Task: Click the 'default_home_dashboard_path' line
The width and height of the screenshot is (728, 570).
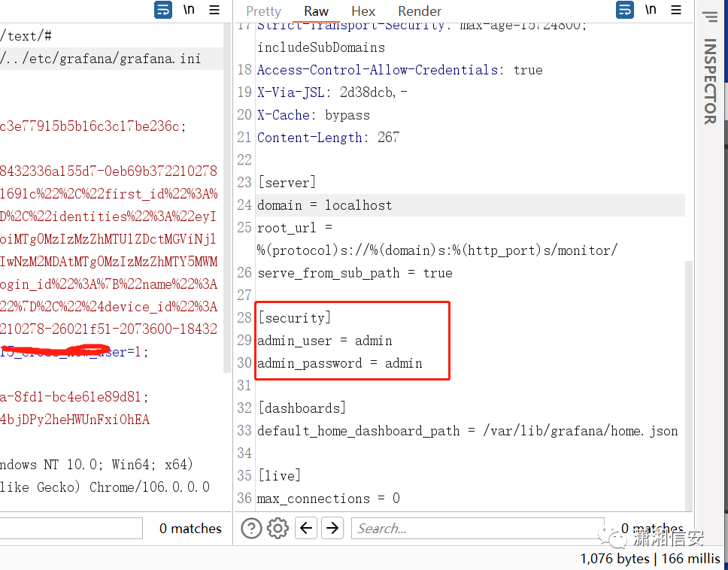Action: tap(468, 431)
